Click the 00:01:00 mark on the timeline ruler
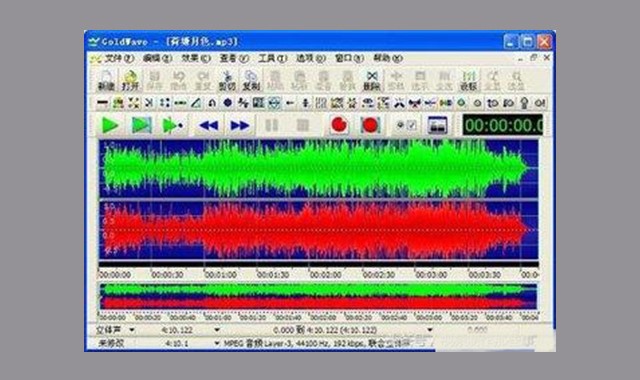Viewport: 640px width, 380px height. click(x=220, y=275)
